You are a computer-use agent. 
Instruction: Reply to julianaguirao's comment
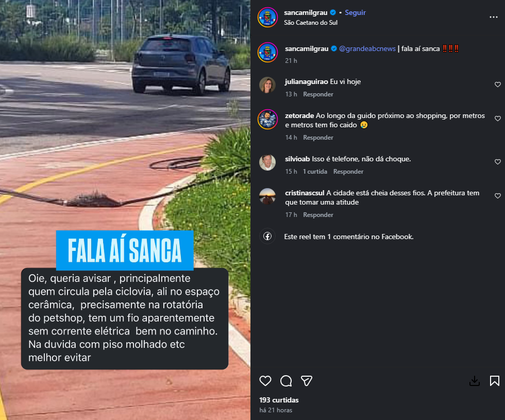(x=318, y=94)
